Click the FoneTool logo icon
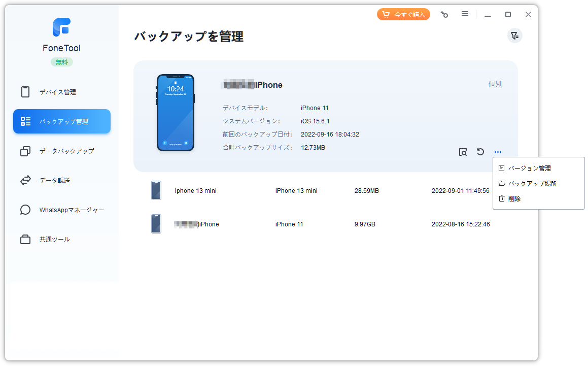588x367 pixels. (61, 27)
